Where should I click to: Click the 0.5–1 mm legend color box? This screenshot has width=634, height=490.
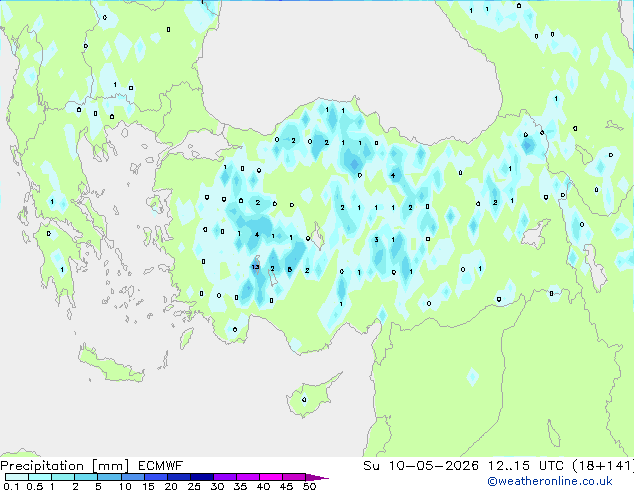[40, 477]
